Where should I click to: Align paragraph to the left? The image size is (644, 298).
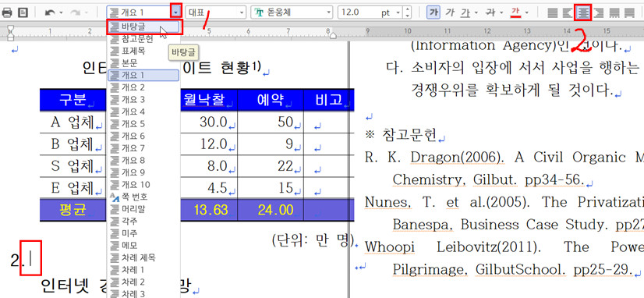coord(568,12)
